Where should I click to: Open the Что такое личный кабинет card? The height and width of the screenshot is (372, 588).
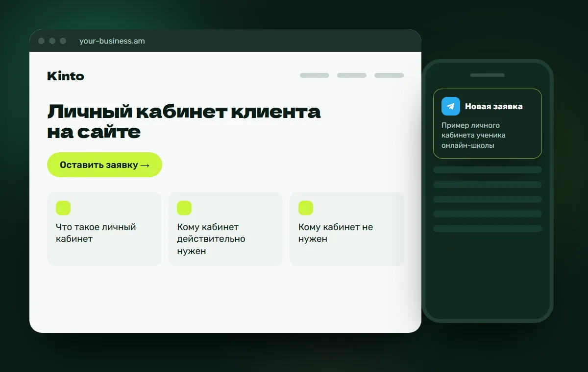coord(104,229)
